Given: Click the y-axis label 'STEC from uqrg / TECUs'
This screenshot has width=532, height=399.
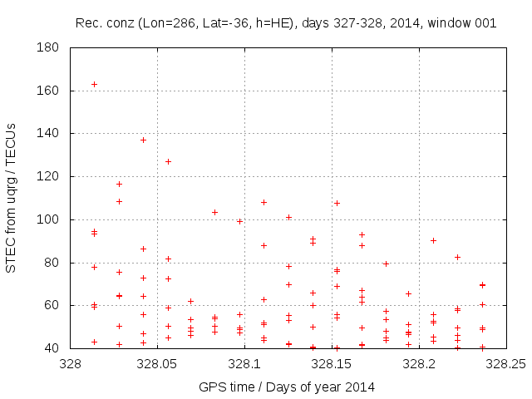Looking at the screenshot, I should point(11,197).
